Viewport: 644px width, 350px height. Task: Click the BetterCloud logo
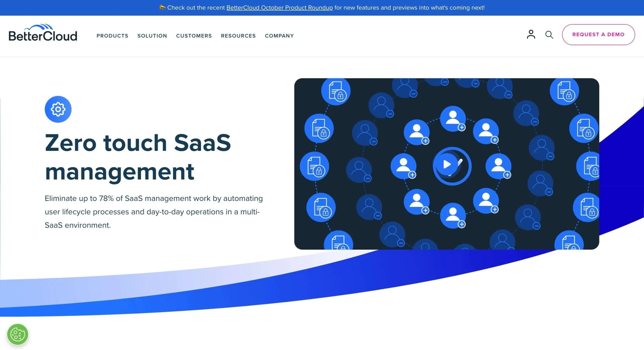pyautogui.click(x=43, y=33)
